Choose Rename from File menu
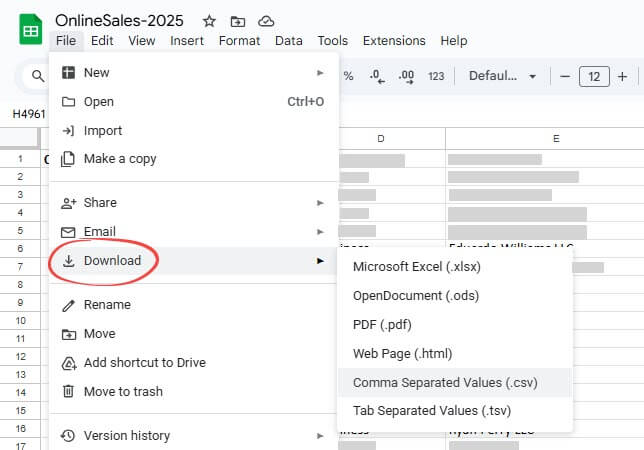This screenshot has width=644, height=450. (193, 305)
